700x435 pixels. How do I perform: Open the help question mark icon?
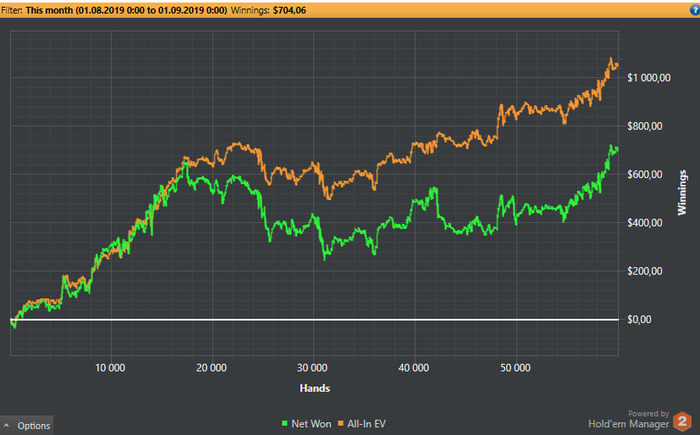click(695, 10)
